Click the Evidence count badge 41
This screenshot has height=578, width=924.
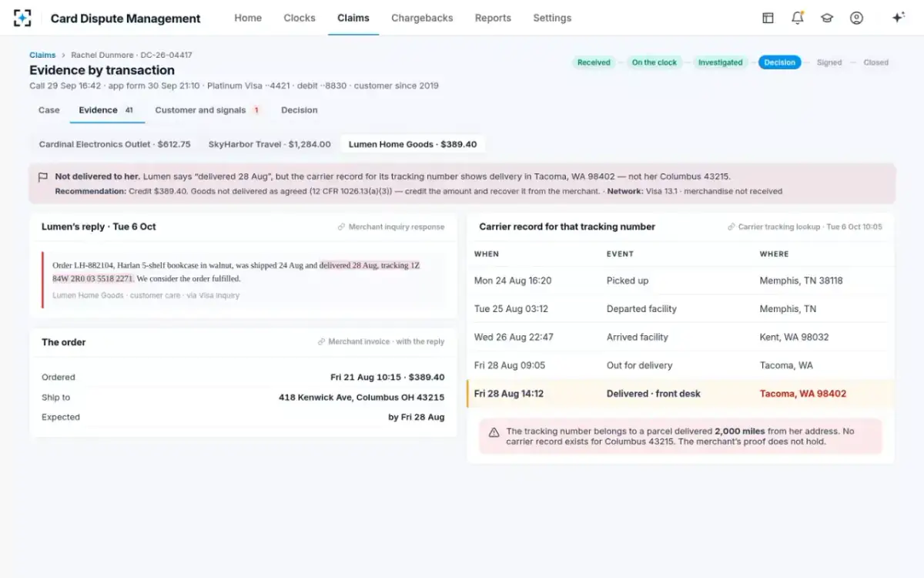(x=129, y=110)
